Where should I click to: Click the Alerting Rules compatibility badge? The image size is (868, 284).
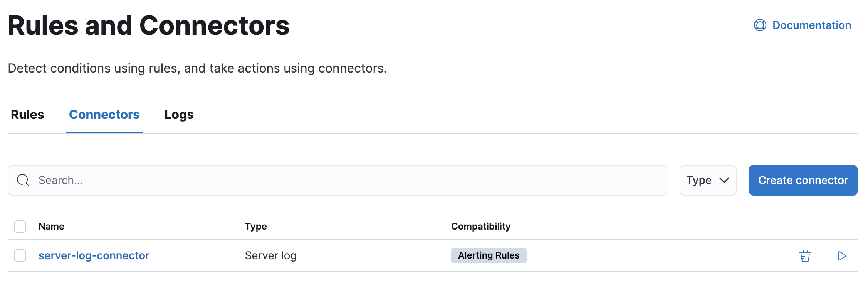[x=489, y=255]
